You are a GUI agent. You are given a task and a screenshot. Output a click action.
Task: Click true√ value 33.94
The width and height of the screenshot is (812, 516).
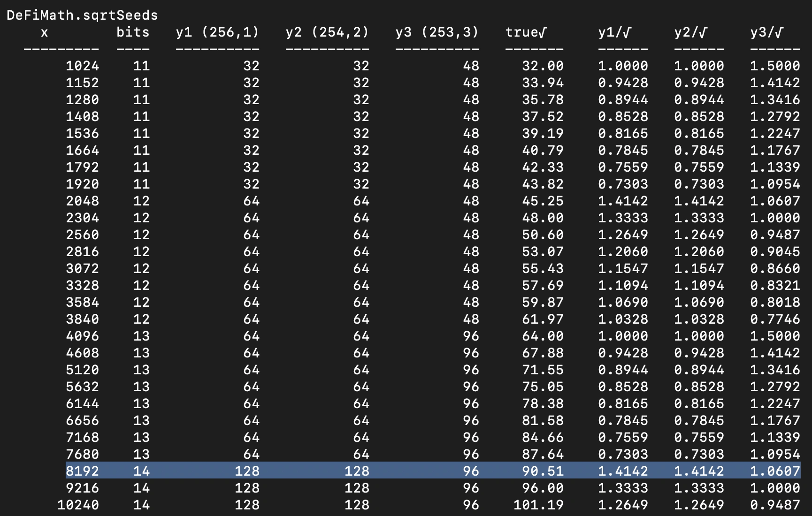(x=543, y=83)
